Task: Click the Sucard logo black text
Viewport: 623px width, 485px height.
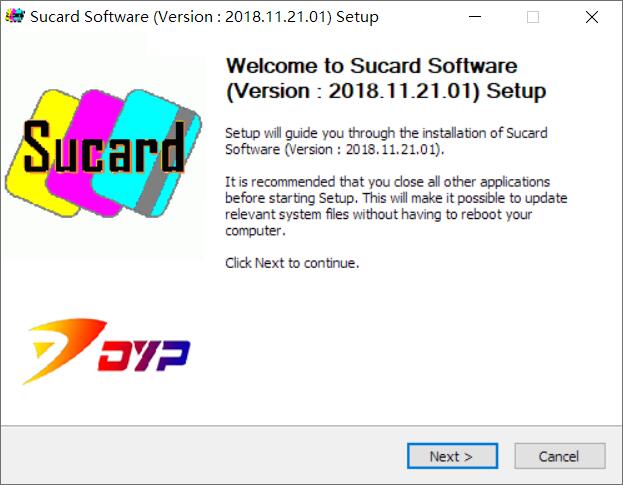Action: point(104,146)
